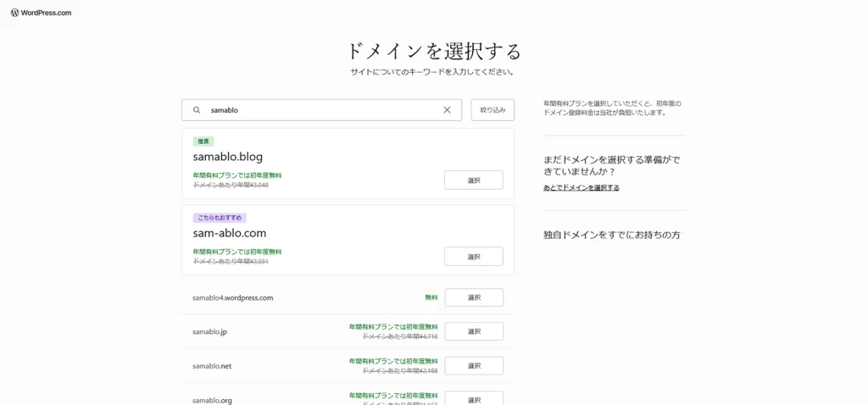Click the purple こちらもおすすめ badge
The image size is (868, 405).
220,218
